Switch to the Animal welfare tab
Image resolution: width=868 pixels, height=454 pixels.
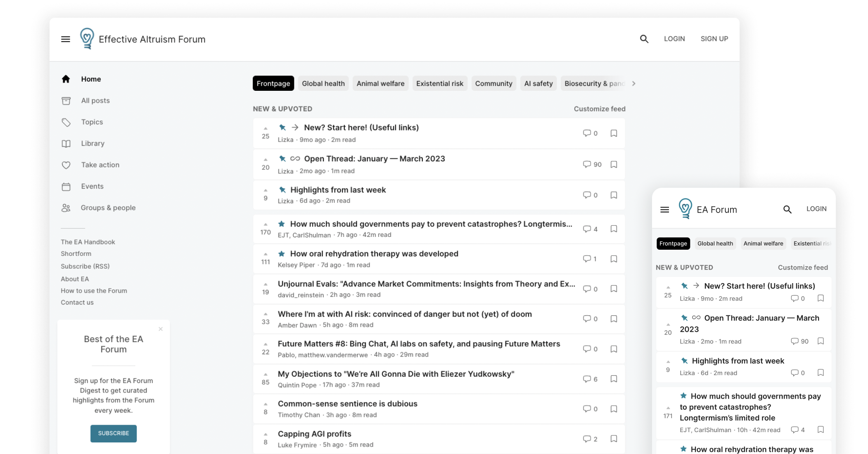coord(380,83)
